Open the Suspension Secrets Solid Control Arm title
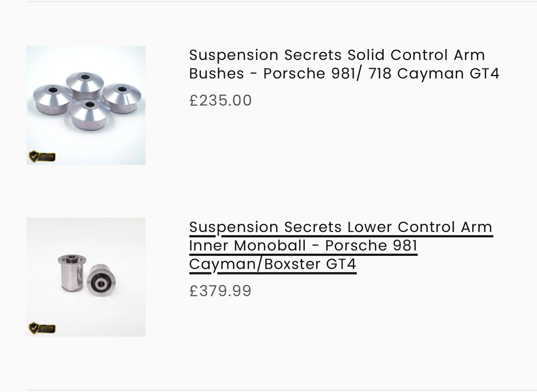 click(x=337, y=55)
